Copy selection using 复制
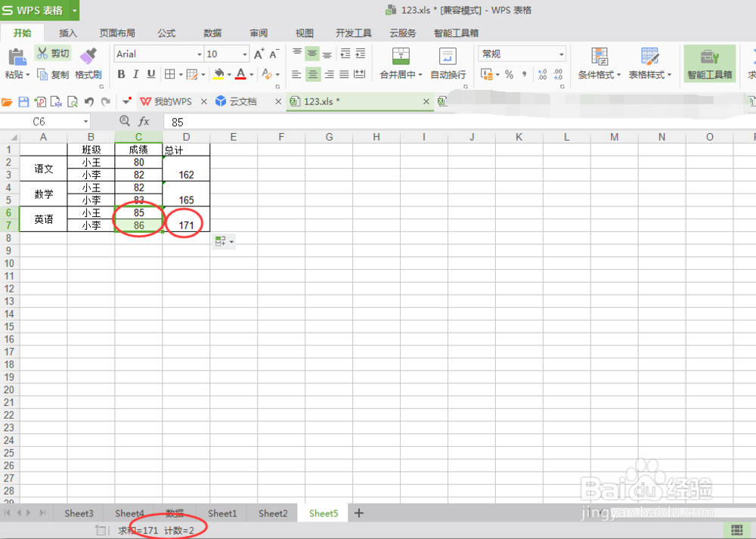The height and width of the screenshot is (539, 756). (53, 74)
